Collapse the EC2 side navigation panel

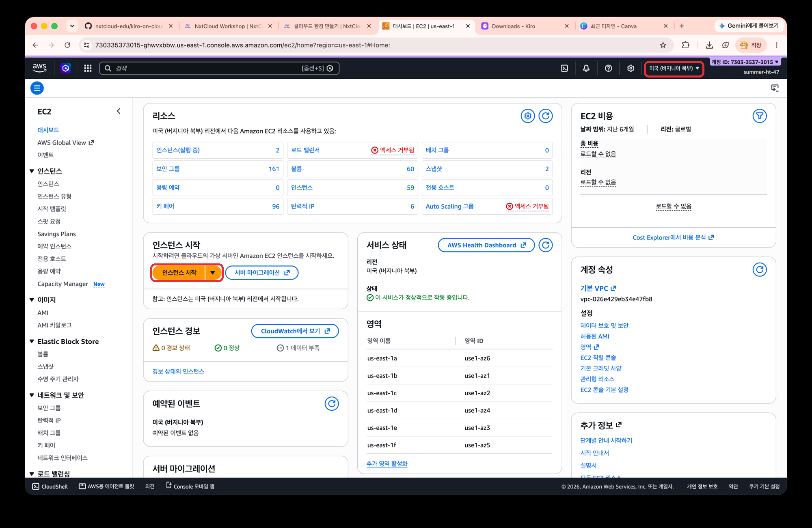click(x=119, y=111)
